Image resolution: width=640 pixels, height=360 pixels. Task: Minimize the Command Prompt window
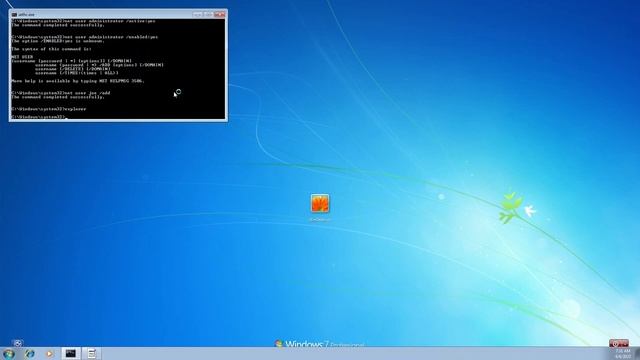198,14
